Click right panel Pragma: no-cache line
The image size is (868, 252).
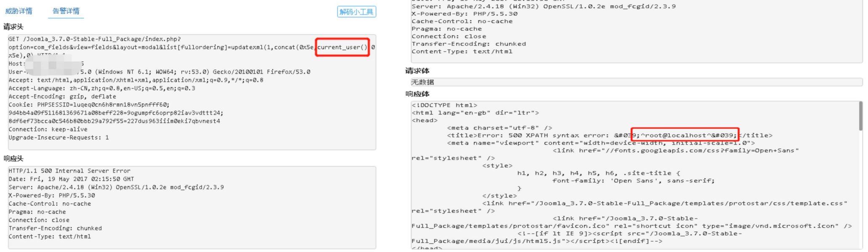446,29
